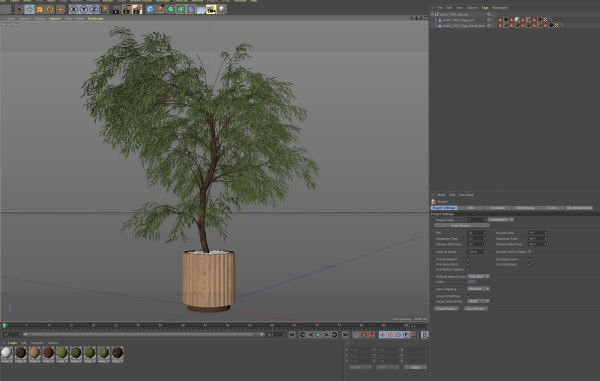Open the viewport Options menu
This screenshot has height=381, width=600.
[55, 18]
